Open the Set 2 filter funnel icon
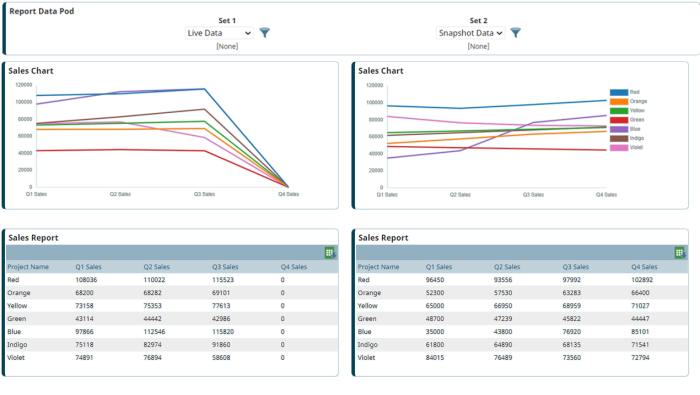 coord(516,33)
